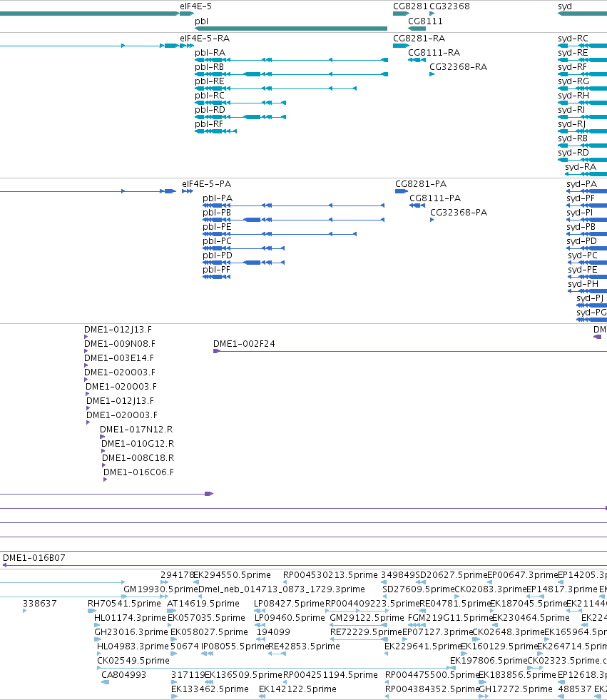Click the syd gene label

pyautogui.click(x=565, y=6)
